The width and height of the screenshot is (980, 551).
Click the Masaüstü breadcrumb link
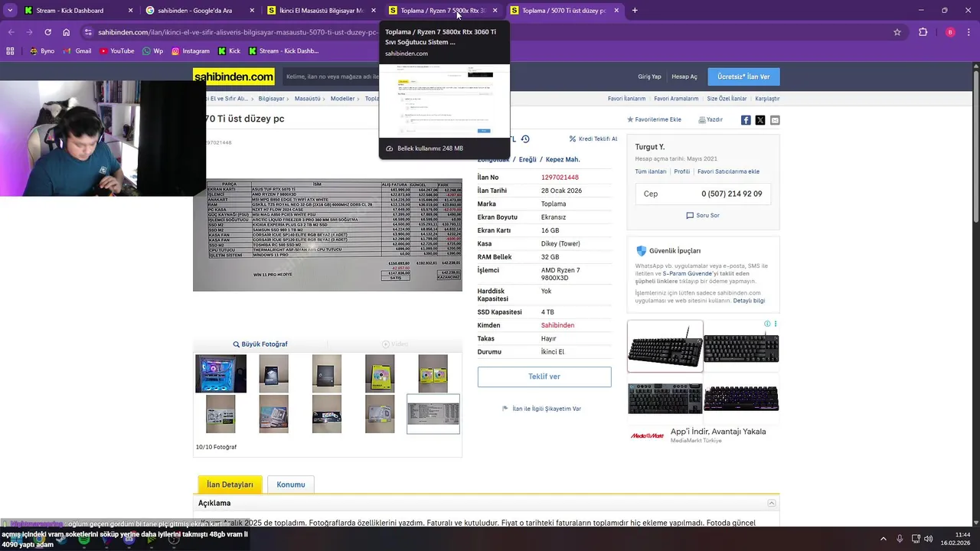[x=308, y=99]
